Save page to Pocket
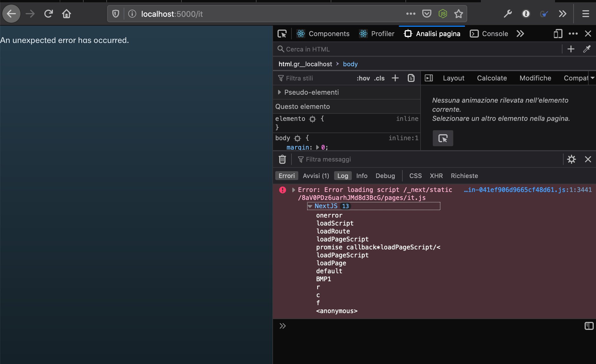 (x=427, y=14)
